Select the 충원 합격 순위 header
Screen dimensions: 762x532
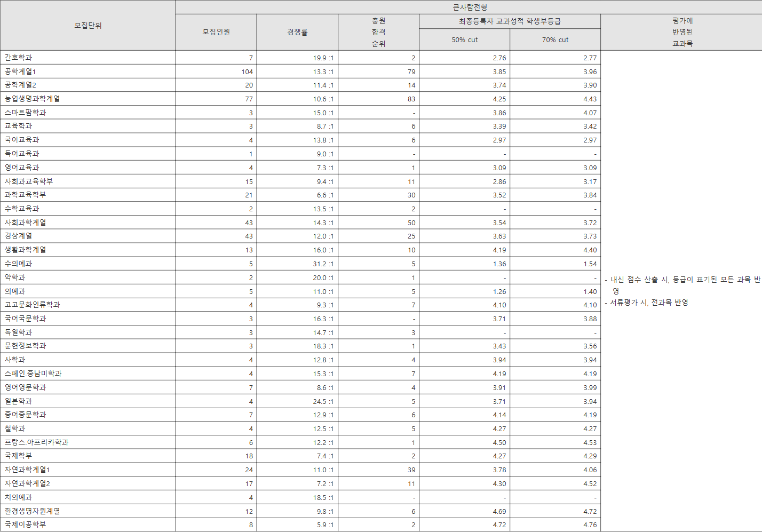378,32
